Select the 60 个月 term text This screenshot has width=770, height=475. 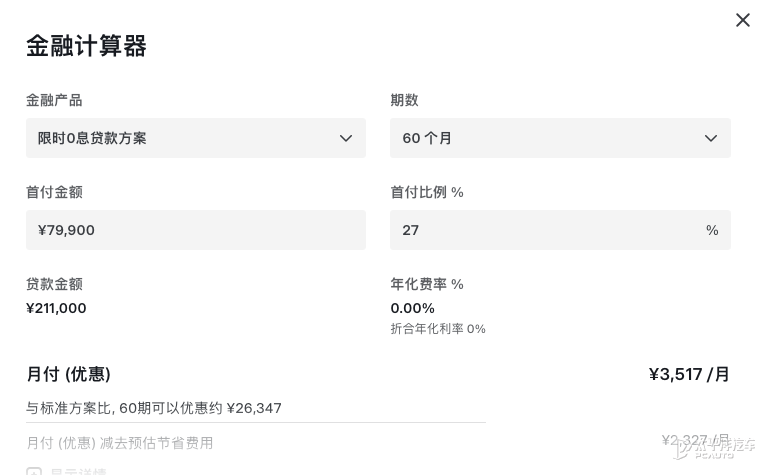click(427, 138)
